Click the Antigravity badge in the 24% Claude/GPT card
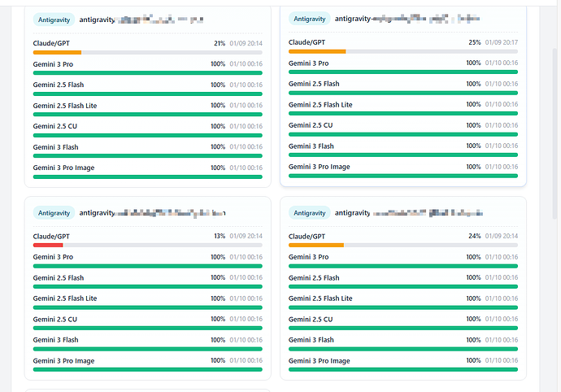 point(310,213)
